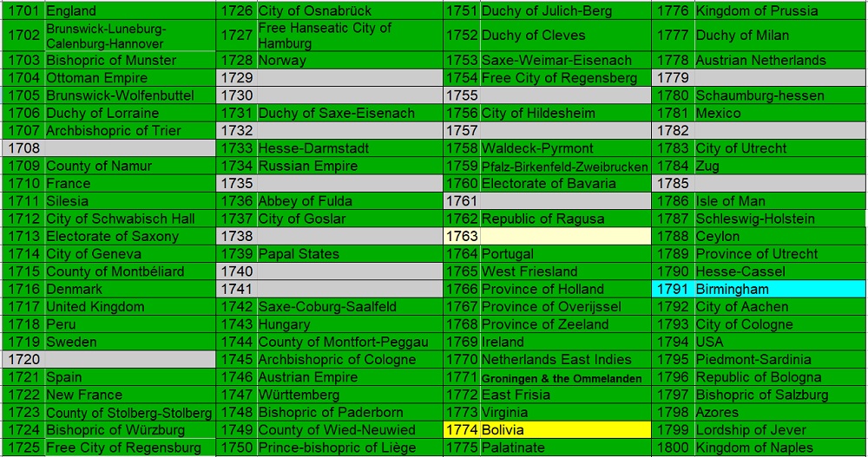
Task: Click Bishopric of Würzburg cell
Action: pos(129,430)
